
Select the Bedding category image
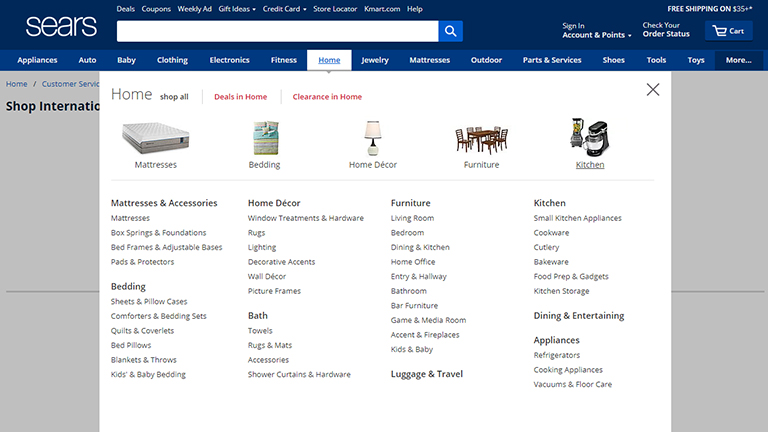pos(265,137)
